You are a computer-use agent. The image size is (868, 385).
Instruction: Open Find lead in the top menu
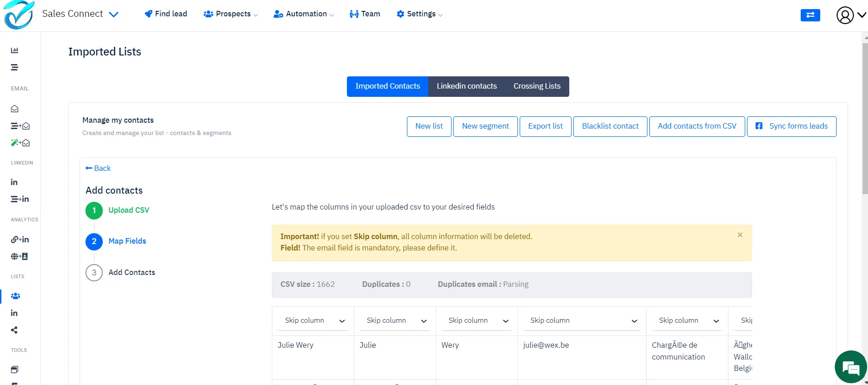(x=166, y=14)
